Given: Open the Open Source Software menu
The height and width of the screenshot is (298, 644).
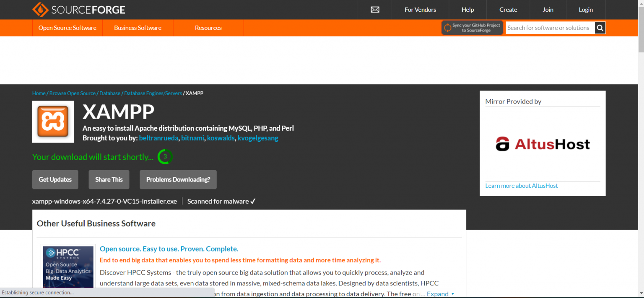Looking at the screenshot, I should click(x=68, y=28).
